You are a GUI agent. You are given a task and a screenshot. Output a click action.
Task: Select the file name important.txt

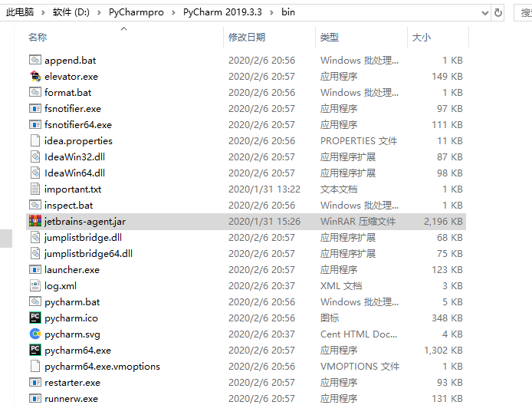(73, 189)
